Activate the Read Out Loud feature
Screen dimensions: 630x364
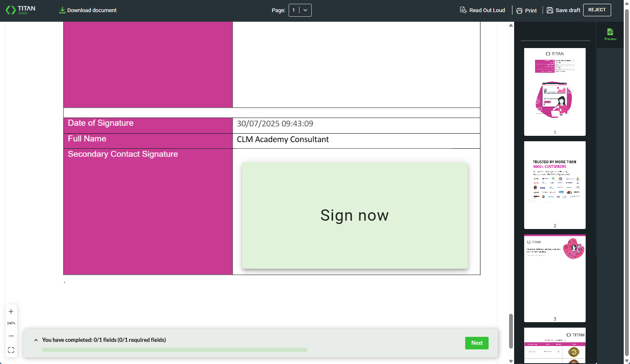click(x=483, y=10)
